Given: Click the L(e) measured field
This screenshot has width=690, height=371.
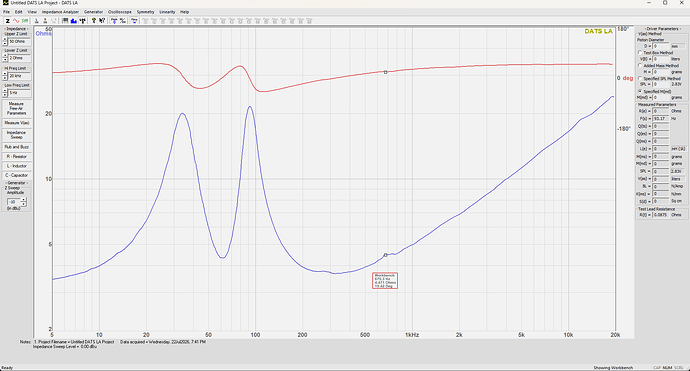Looking at the screenshot, I should (x=661, y=149).
